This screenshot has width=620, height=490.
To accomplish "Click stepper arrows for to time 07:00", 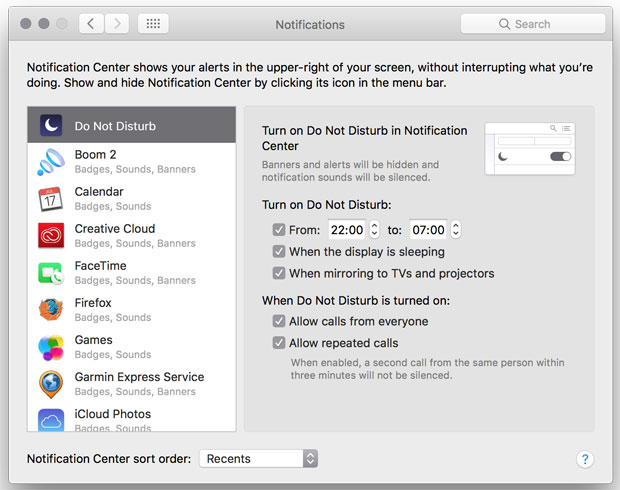I will coord(456,229).
